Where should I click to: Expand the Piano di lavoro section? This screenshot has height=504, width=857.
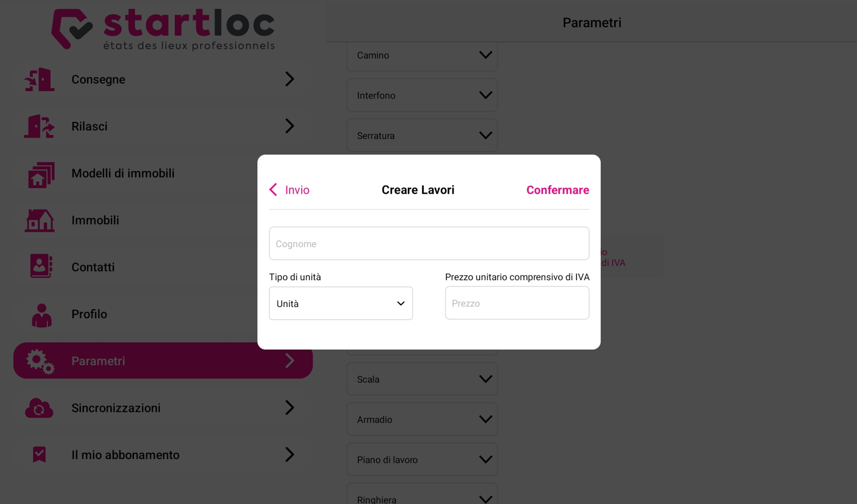click(422, 460)
